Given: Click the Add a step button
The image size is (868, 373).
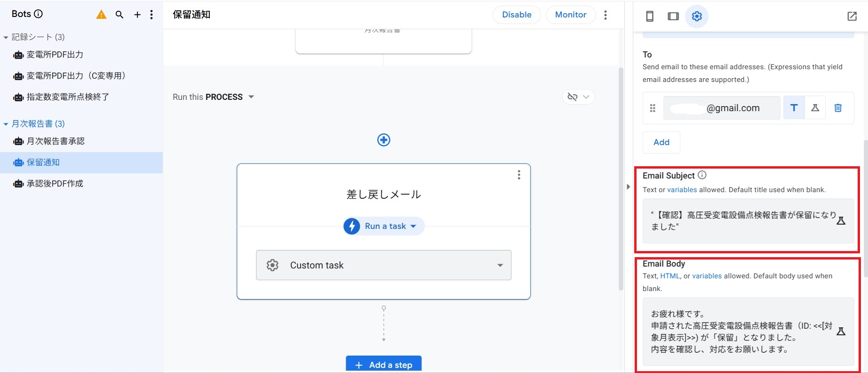Looking at the screenshot, I should (x=383, y=365).
